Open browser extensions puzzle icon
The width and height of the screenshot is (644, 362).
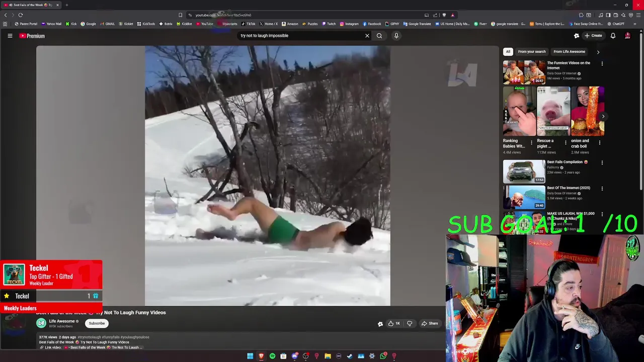click(581, 15)
